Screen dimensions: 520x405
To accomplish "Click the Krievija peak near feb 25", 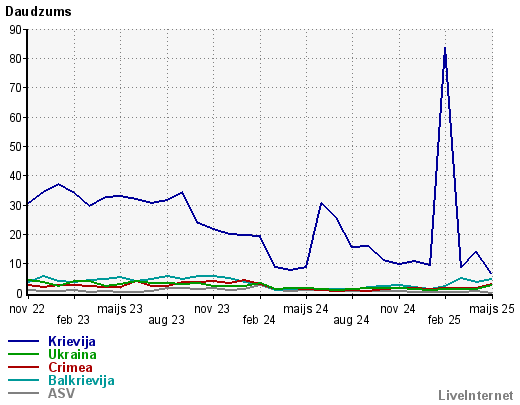I will (445, 48).
